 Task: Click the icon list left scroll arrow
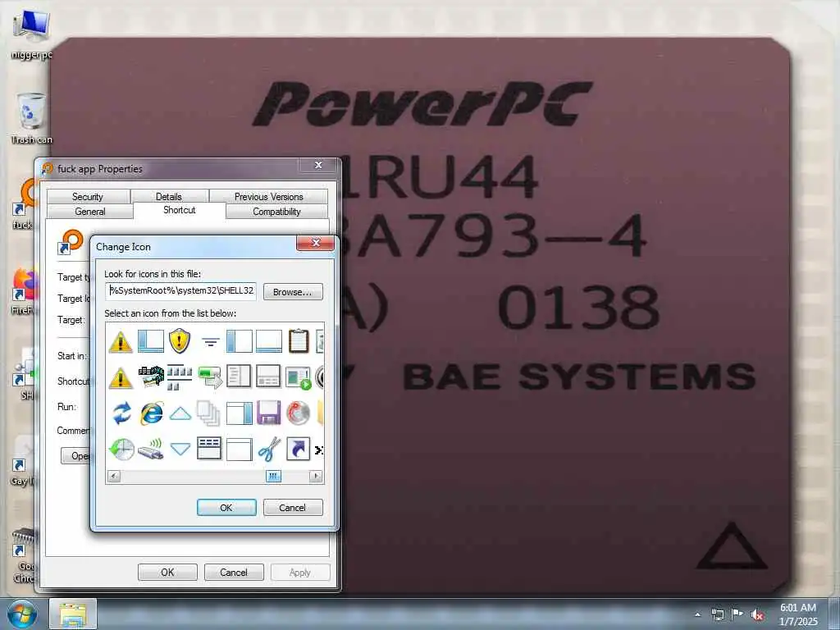point(113,476)
